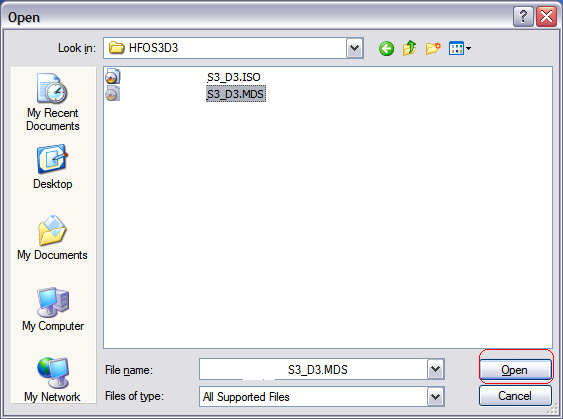Click the help question mark button
The width and height of the screenshot is (563, 419).
(523, 17)
